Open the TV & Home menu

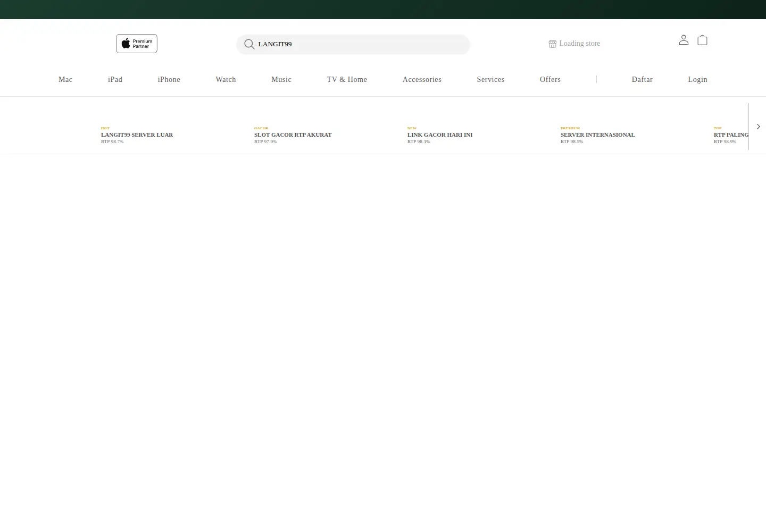(347, 79)
